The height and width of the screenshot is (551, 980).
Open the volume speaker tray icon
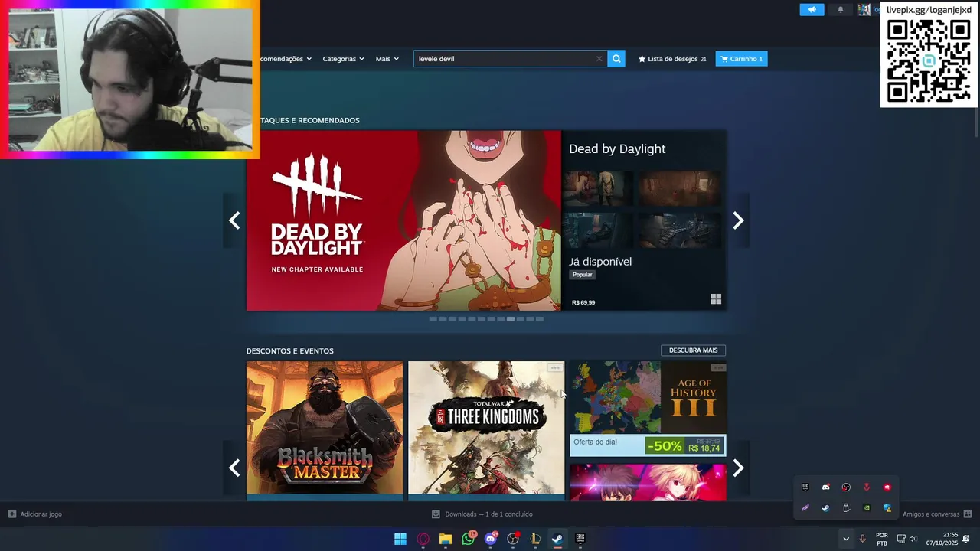click(913, 539)
